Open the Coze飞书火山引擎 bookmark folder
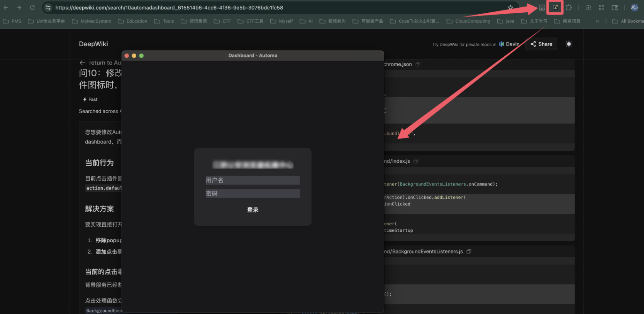Screen dimensions: 644x314 [415, 21]
